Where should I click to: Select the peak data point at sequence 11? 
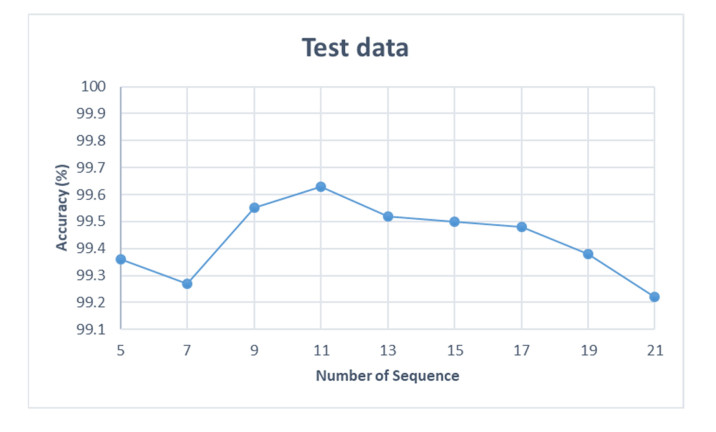(321, 187)
